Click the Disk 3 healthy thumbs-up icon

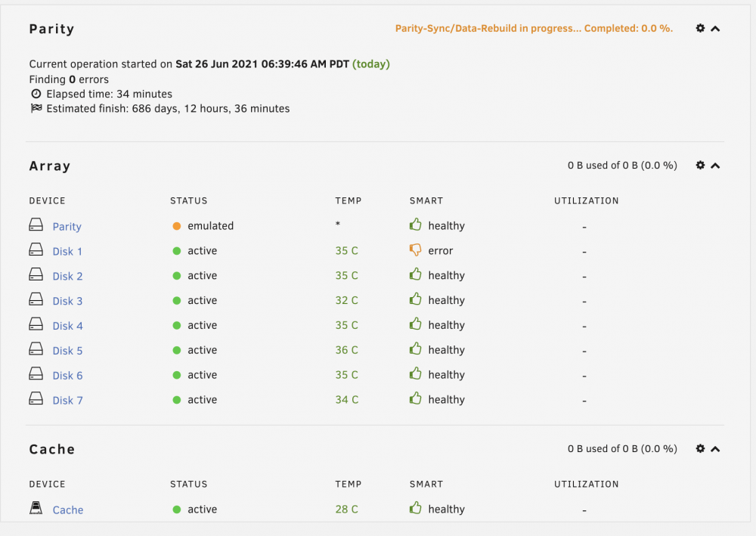416,299
